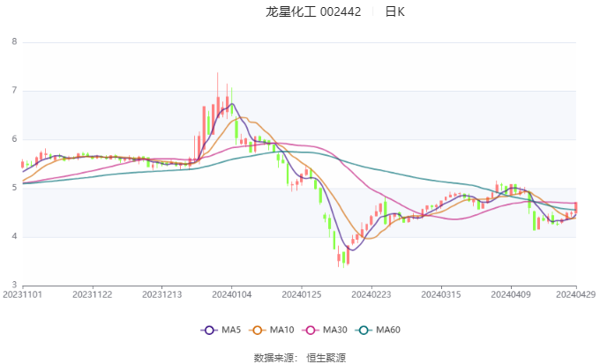Click the 20231101 date axis label

22,294
